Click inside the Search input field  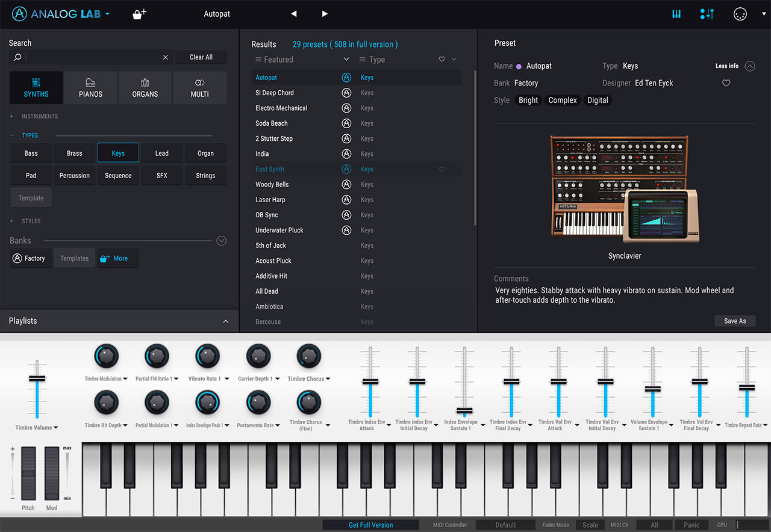click(92, 57)
